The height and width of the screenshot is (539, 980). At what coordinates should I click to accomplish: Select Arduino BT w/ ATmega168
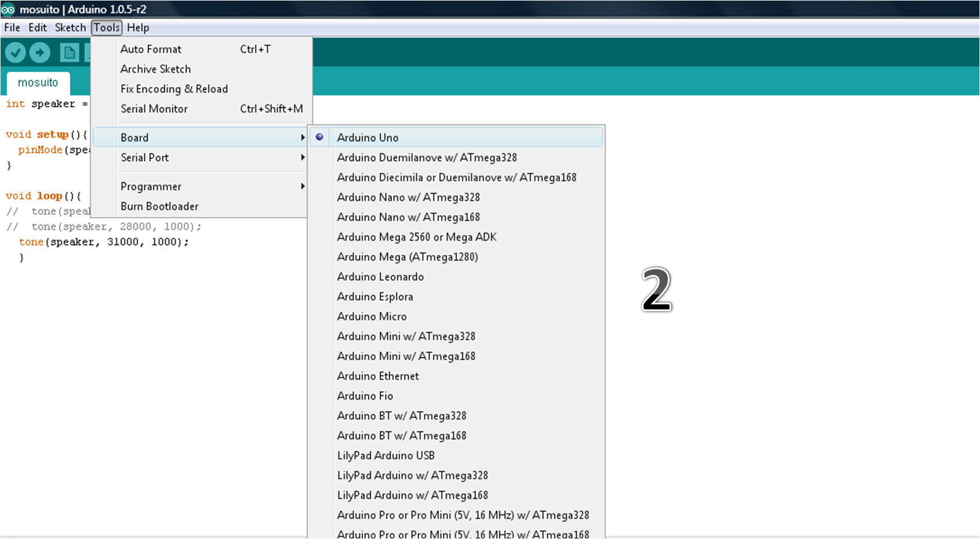click(x=457, y=436)
